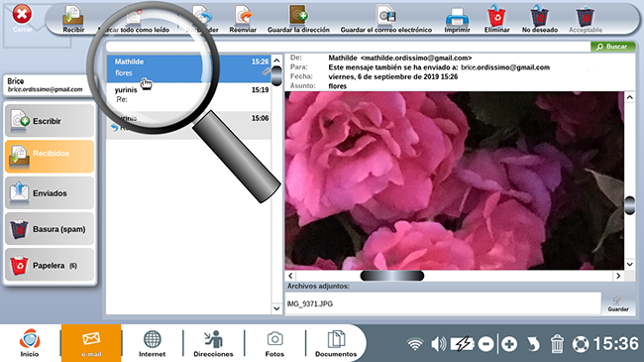Viewport: 644px width, 362px height.
Task: Save the email with Guardar el correo electrónico
Action: point(386,19)
